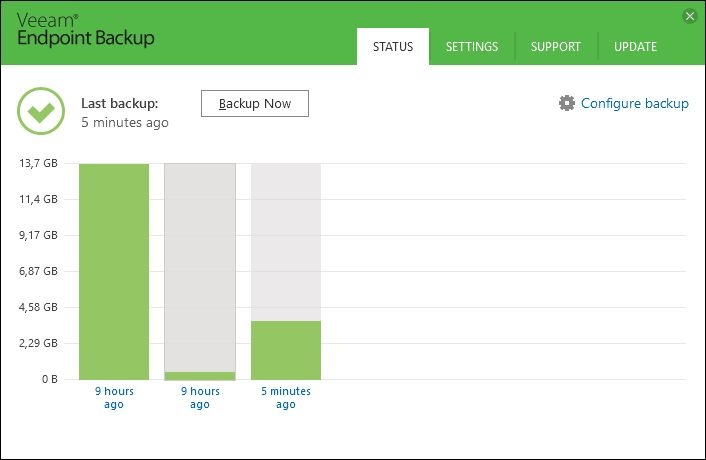Select the second gray backup bar
The width and height of the screenshot is (706, 460).
[200, 268]
